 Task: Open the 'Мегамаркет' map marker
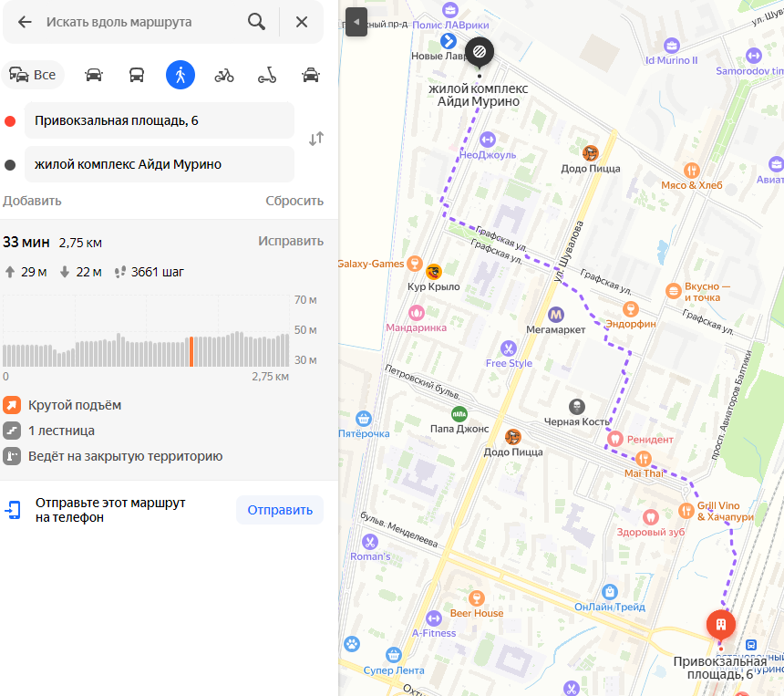pyautogui.click(x=556, y=315)
